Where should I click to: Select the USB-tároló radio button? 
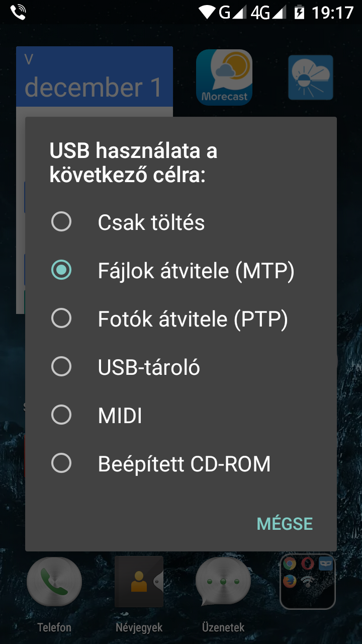(61, 367)
